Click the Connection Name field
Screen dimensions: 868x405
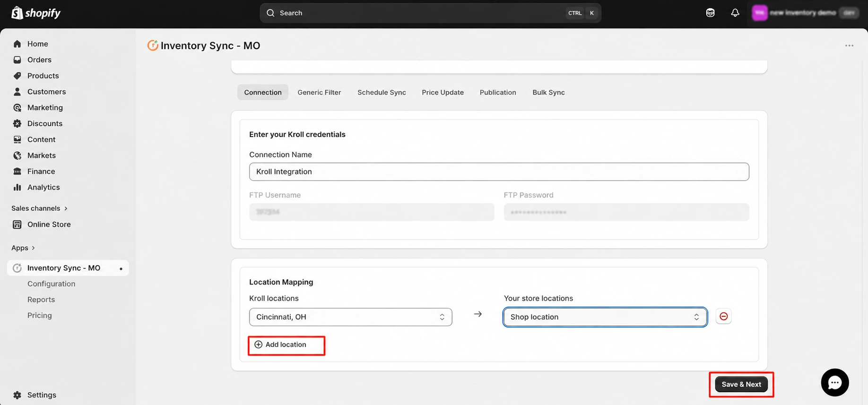coord(499,172)
